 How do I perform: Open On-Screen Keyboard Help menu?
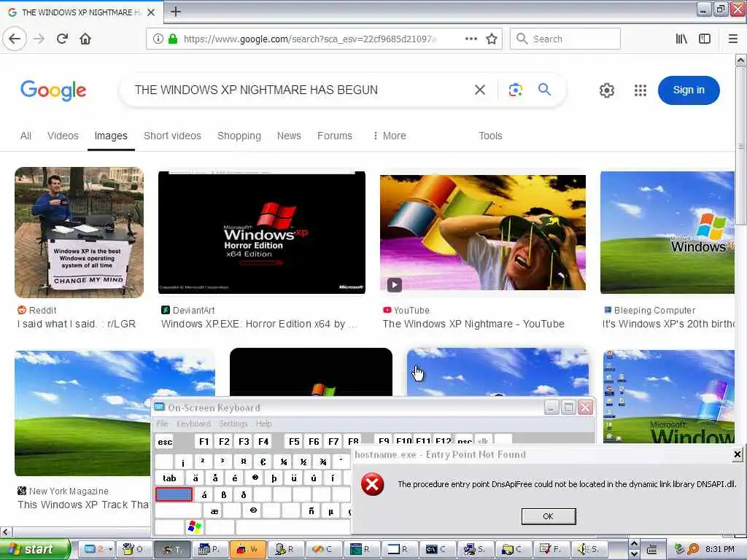(263, 424)
